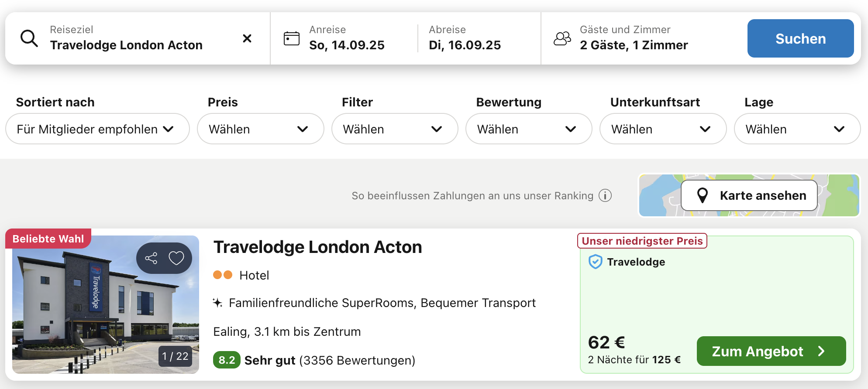The width and height of the screenshot is (868, 389).
Task: Edit the Reiseziel destination field
Action: point(138,38)
